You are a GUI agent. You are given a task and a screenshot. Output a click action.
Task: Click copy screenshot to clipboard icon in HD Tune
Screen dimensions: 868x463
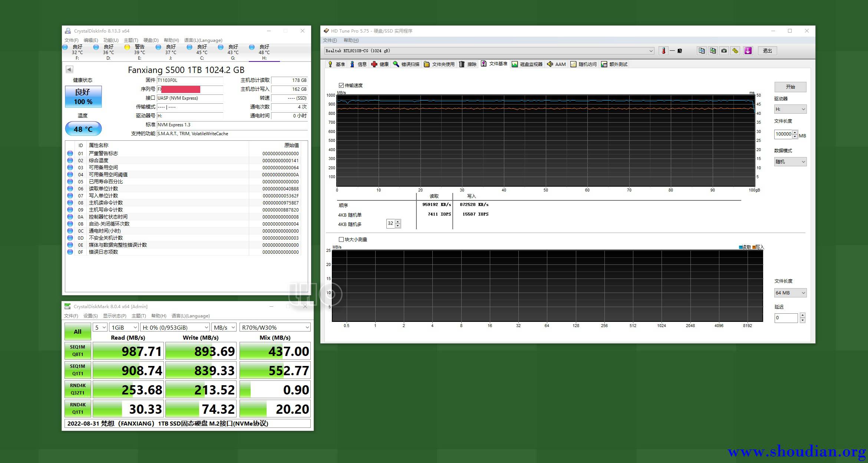coord(713,51)
